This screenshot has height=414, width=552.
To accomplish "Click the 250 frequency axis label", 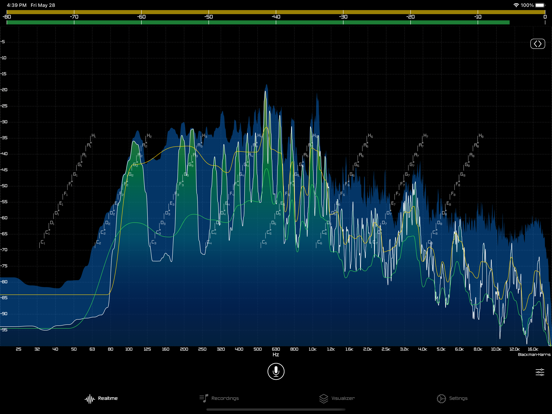I will point(202,349).
